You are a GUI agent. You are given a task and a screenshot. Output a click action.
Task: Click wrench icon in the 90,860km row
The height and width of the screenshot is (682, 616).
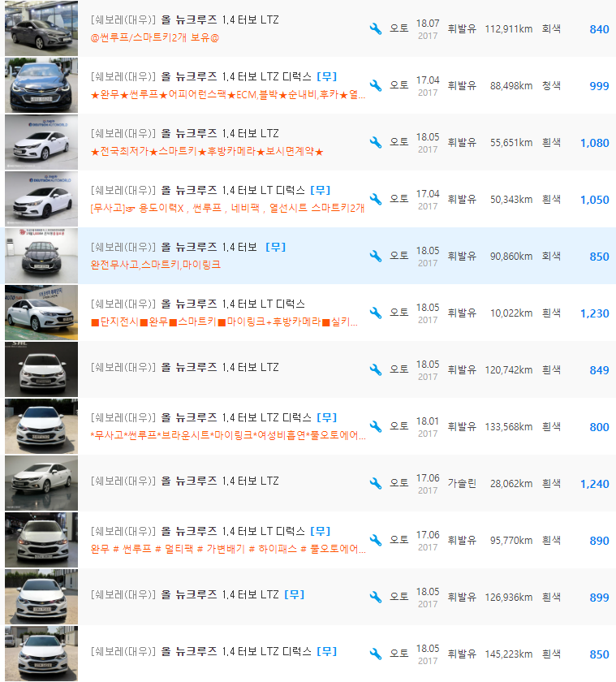pyautogui.click(x=376, y=257)
